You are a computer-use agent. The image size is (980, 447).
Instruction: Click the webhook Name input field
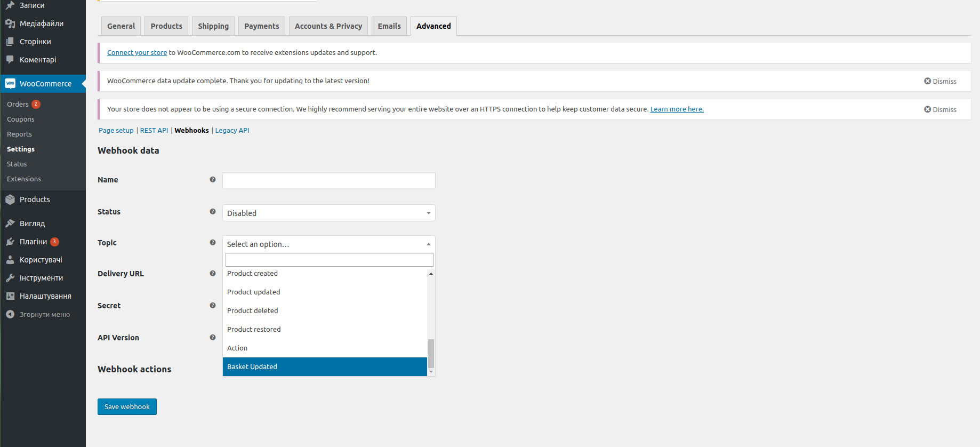pyautogui.click(x=329, y=180)
